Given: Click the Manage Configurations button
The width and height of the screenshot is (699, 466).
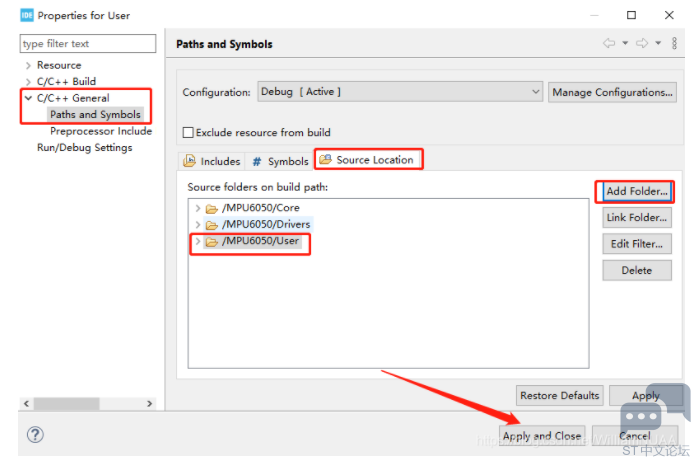Looking at the screenshot, I should pyautogui.click(x=612, y=92).
